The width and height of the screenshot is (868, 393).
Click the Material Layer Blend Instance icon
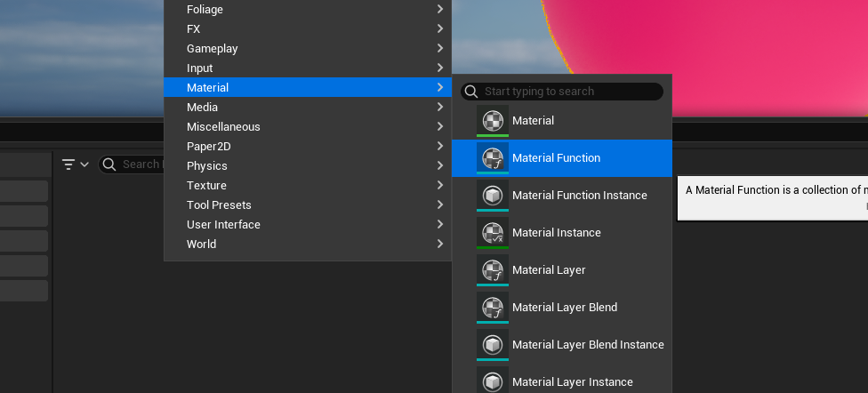click(492, 345)
